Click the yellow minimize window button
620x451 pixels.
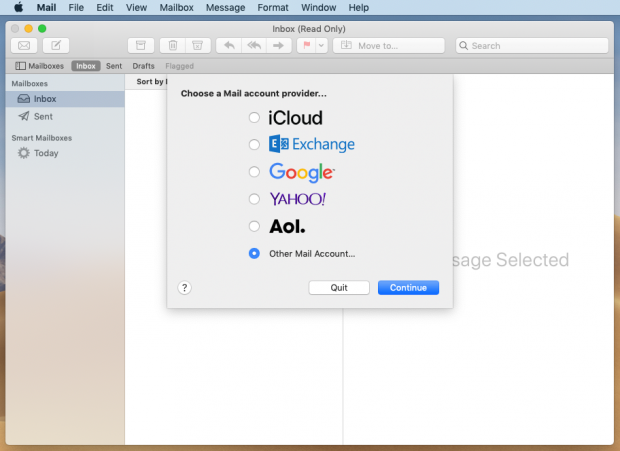coord(28,28)
